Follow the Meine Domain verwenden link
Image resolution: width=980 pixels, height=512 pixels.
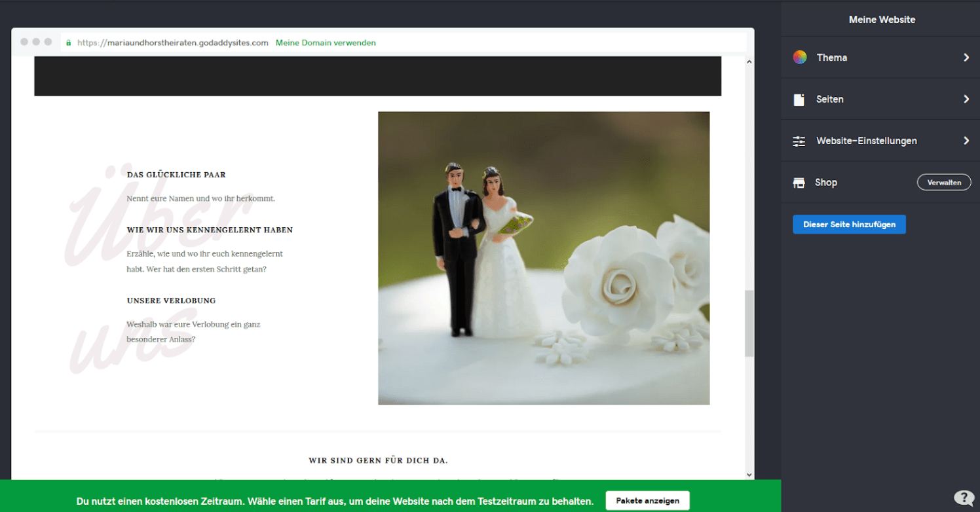click(x=326, y=43)
